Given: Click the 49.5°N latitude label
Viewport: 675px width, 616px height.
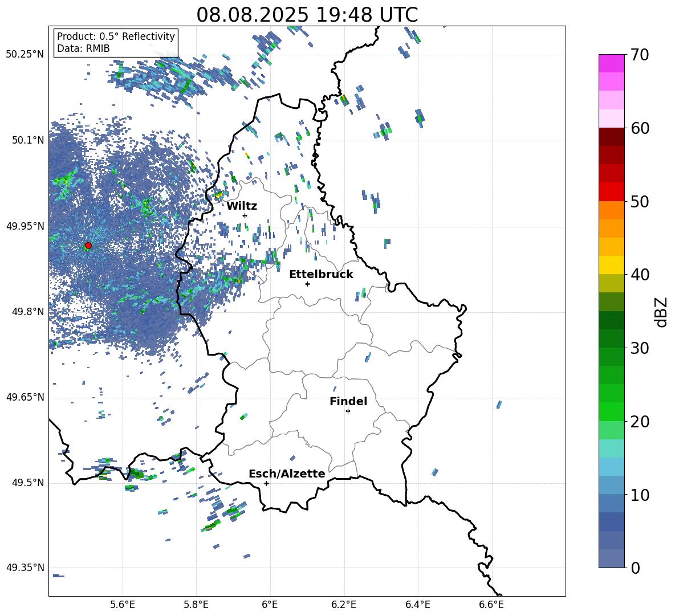Looking at the screenshot, I should coord(28,483).
